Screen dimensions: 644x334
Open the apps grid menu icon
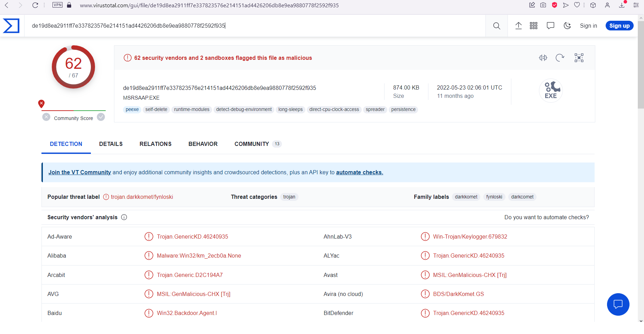point(533,26)
